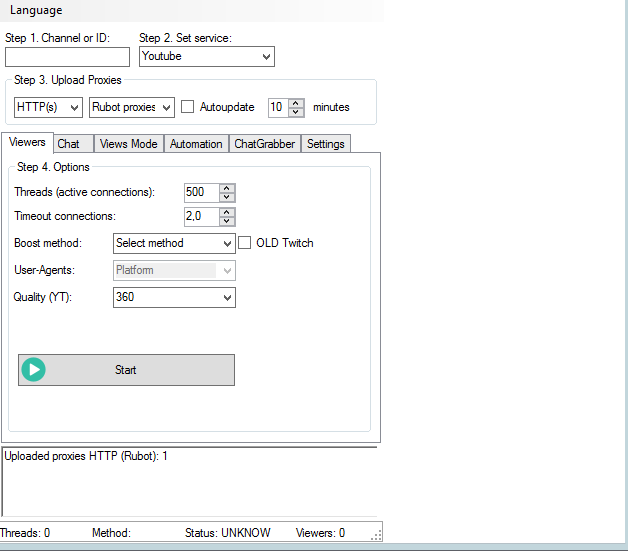Image resolution: width=628 pixels, height=551 pixels.
Task: Open the Views Mode tab
Action: point(129,144)
